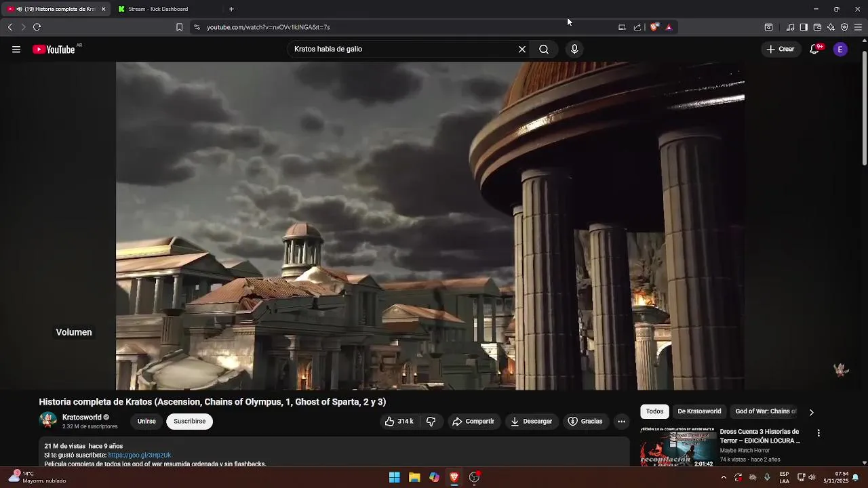The height and width of the screenshot is (488, 868).
Task: Open the YouTube notifications bell
Action: pos(815,49)
